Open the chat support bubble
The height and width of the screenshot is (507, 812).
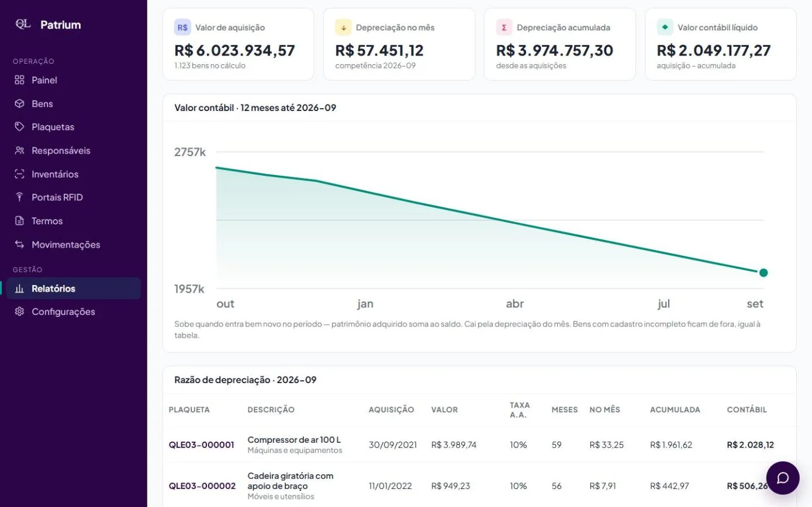[783, 478]
